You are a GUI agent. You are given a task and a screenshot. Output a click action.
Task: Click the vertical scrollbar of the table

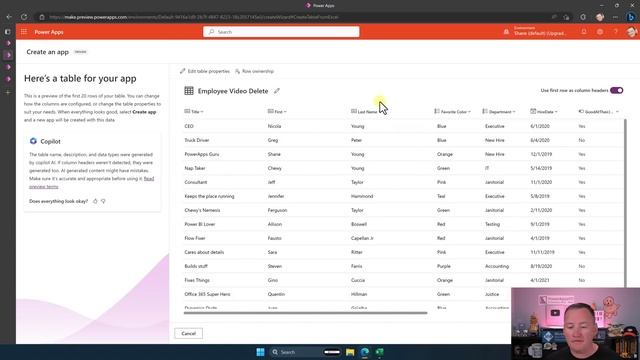[x=624, y=202]
